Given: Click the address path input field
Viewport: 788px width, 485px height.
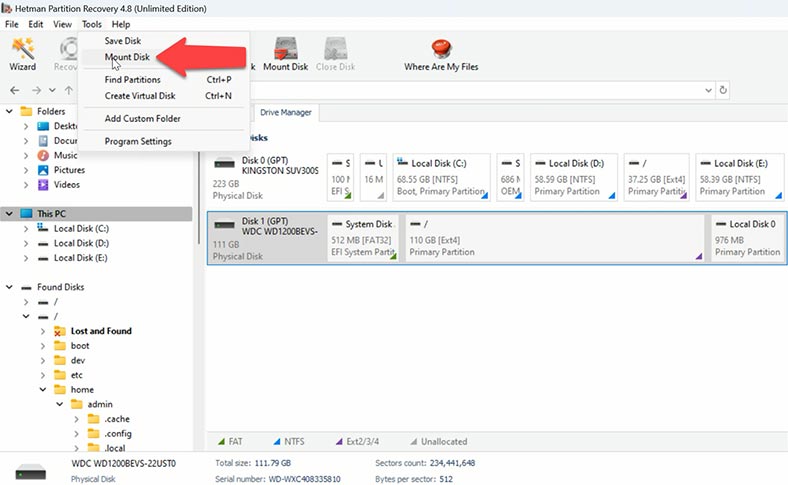Looking at the screenshot, I should 475,90.
